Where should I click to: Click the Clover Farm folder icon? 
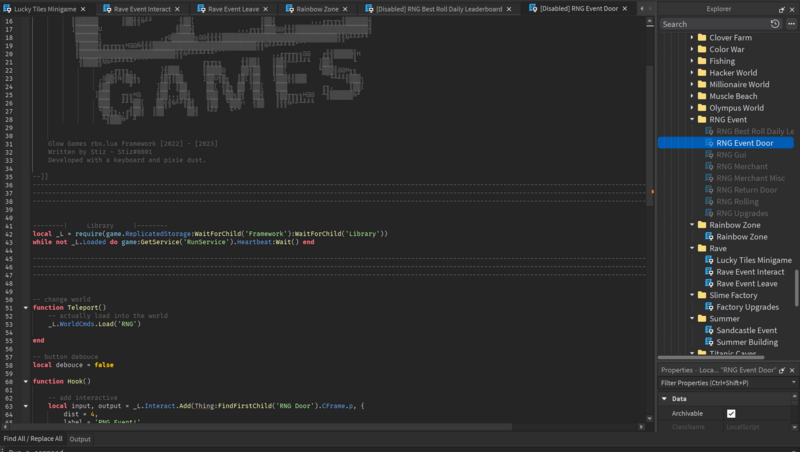click(700, 38)
